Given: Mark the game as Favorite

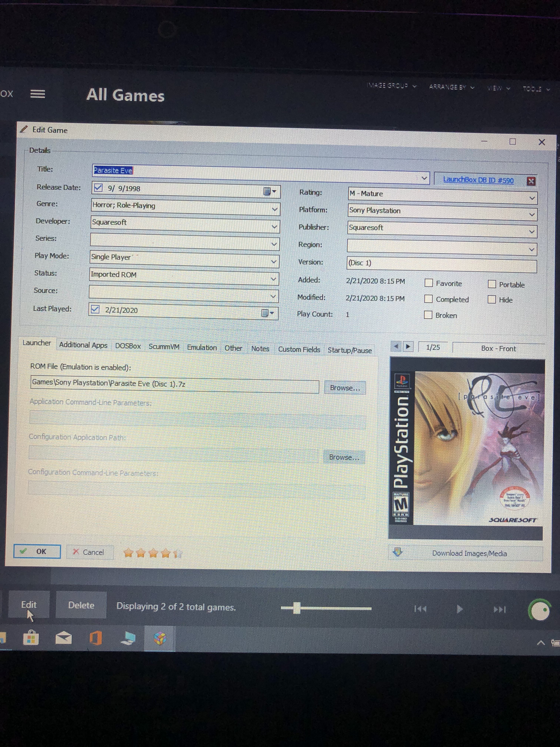Looking at the screenshot, I should 428,283.
